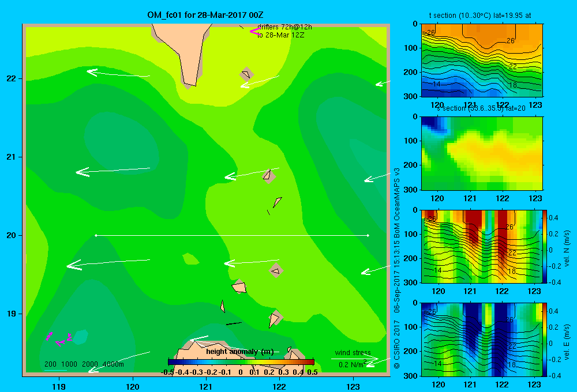The width and height of the screenshot is (577, 392).
Task: Click the vel. N color scale bar
Action: pos(545,246)
